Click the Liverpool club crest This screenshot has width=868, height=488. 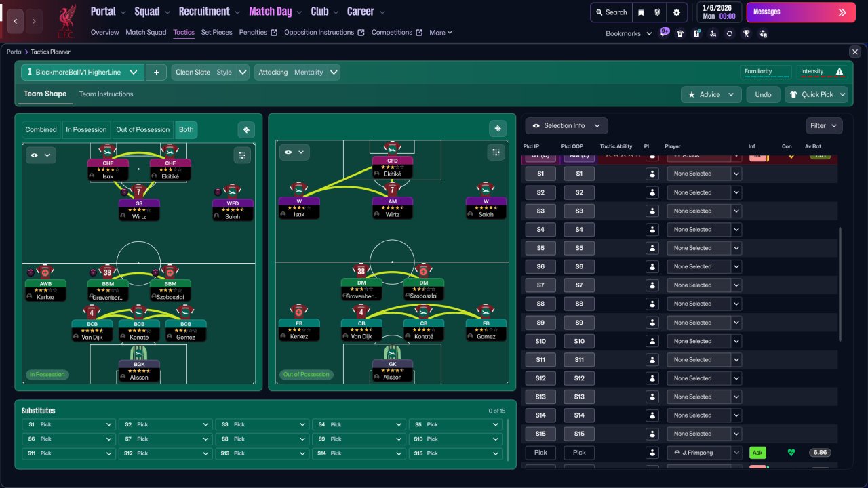tap(66, 21)
